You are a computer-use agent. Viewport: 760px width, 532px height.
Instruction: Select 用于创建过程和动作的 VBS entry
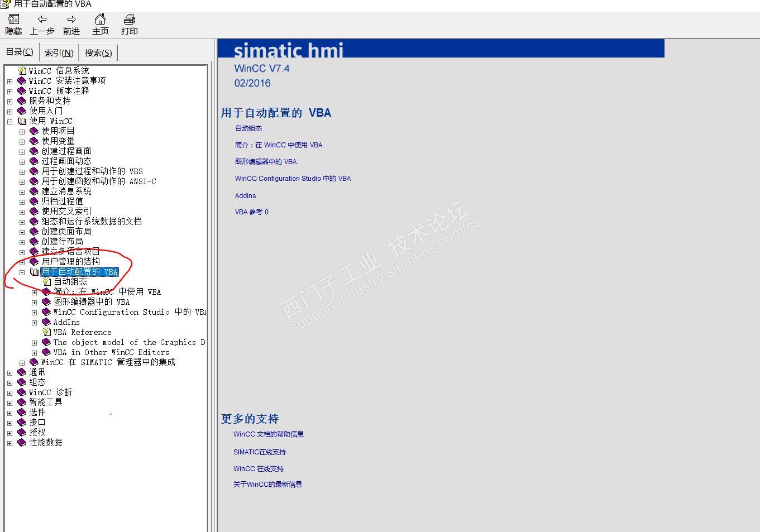92,171
